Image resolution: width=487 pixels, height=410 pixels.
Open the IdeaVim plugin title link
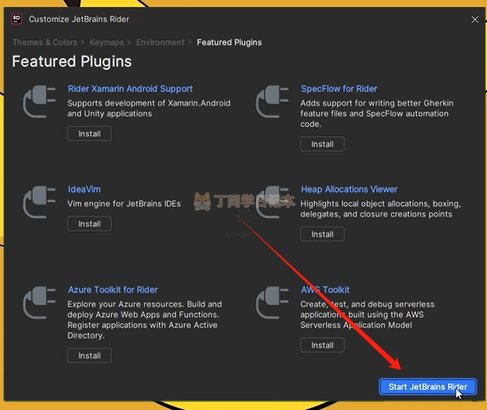tap(84, 189)
